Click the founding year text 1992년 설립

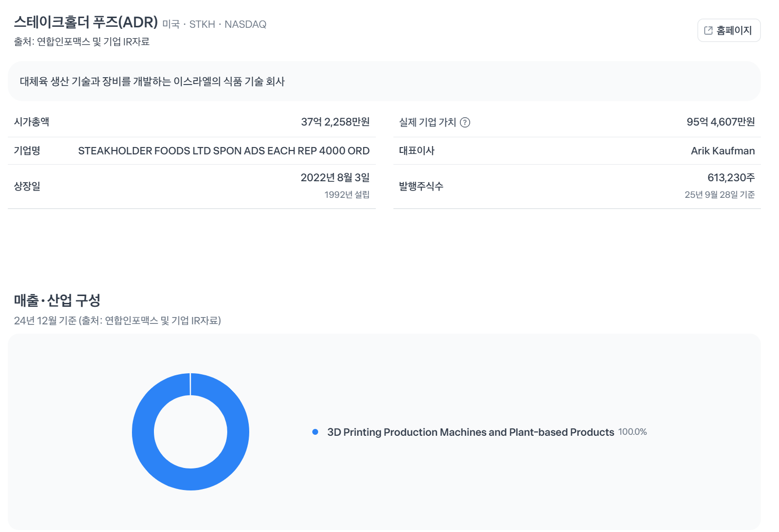click(x=347, y=194)
